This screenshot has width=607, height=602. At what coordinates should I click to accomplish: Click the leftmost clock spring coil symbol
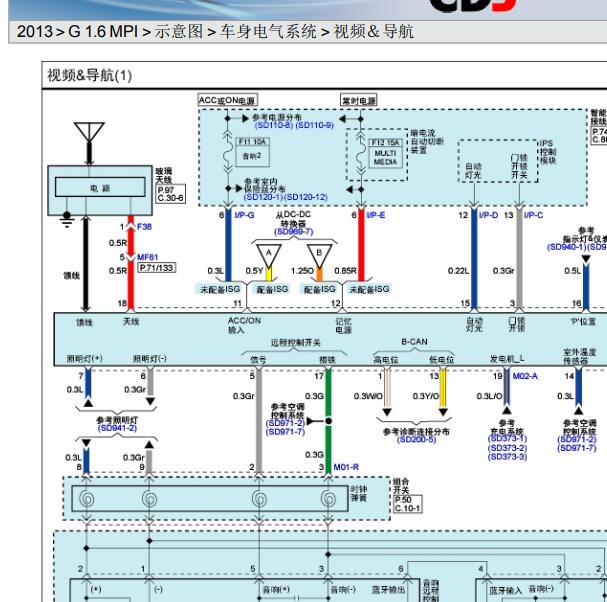coord(86,499)
